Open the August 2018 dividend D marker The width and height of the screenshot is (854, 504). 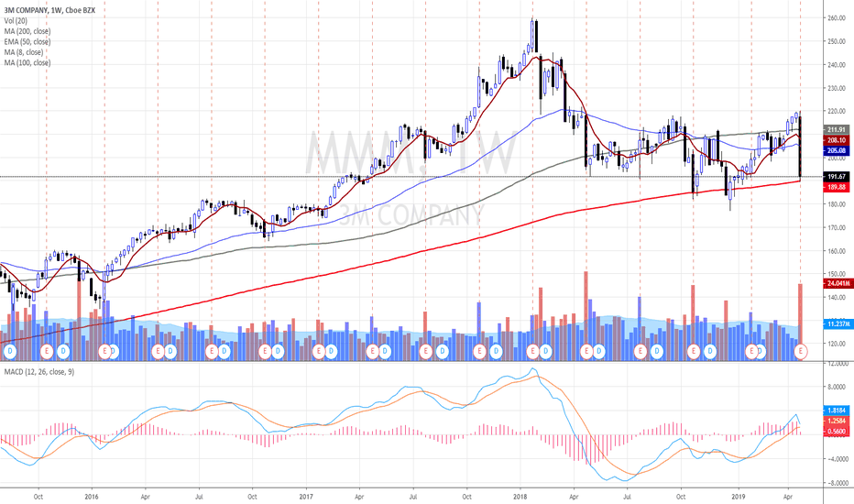656,352
